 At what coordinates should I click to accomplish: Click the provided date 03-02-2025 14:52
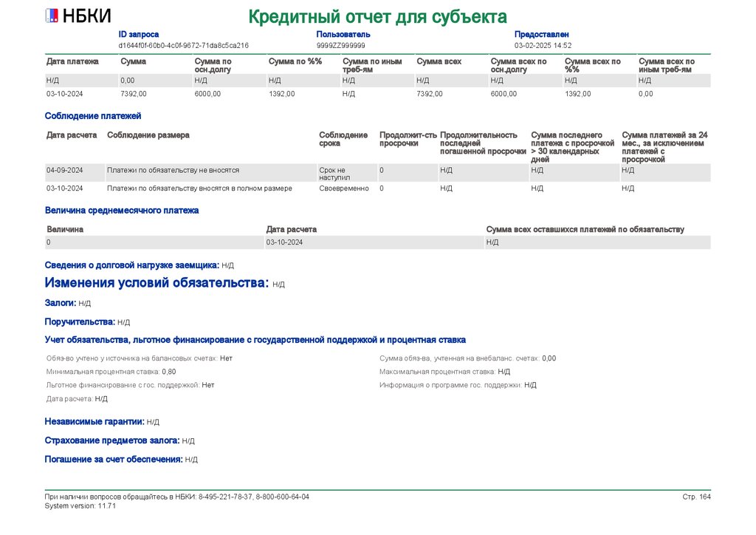tap(543, 46)
